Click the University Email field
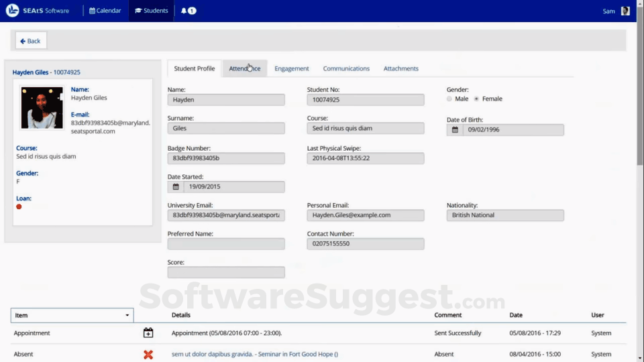 [x=226, y=215]
